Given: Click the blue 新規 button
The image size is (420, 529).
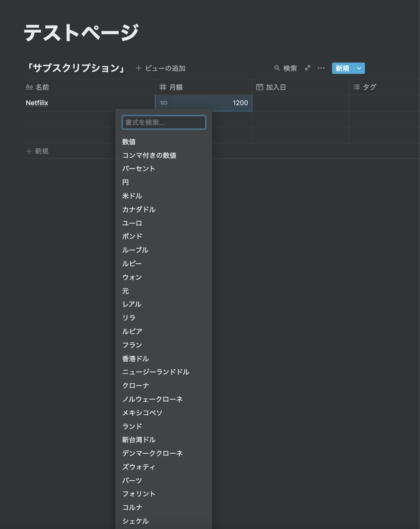Looking at the screenshot, I should coord(342,68).
